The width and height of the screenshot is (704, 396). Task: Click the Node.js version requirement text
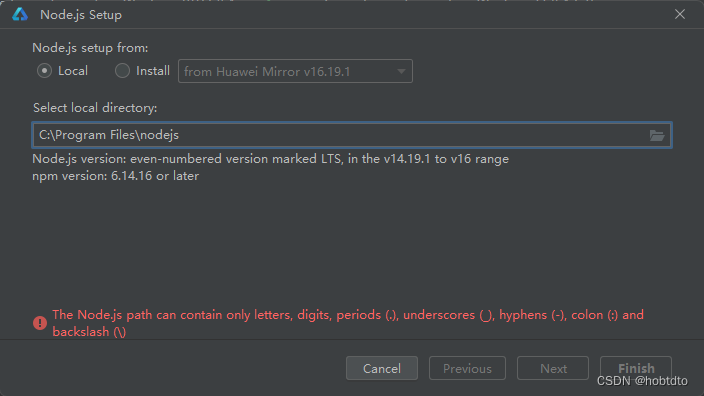tap(270, 159)
